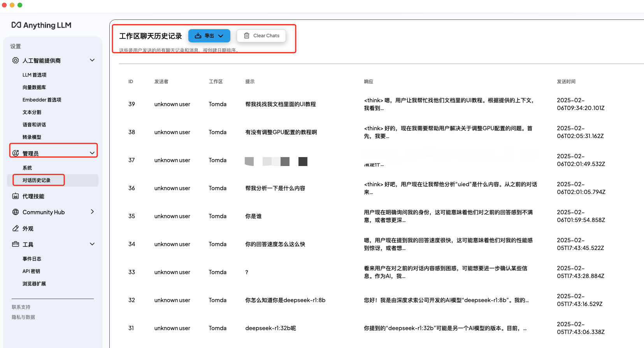Image resolution: width=644 pixels, height=348 pixels.
Task: Open the 导出 dropdown arrow
Action: coord(221,36)
